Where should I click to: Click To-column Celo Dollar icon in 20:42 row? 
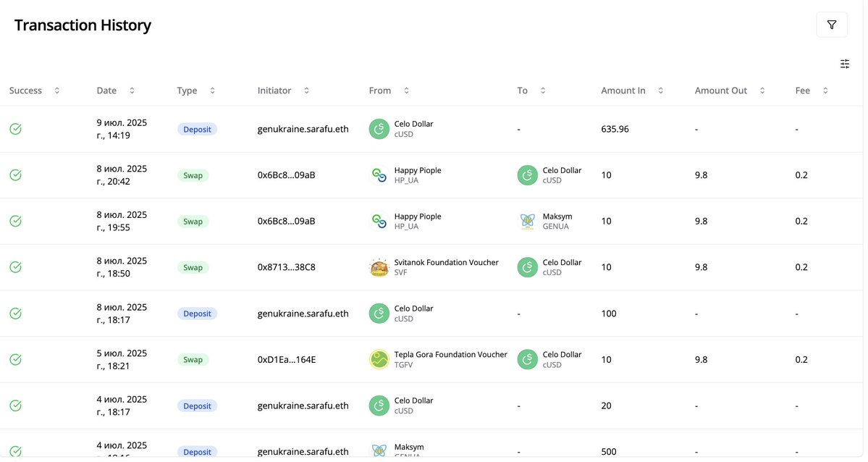point(528,175)
